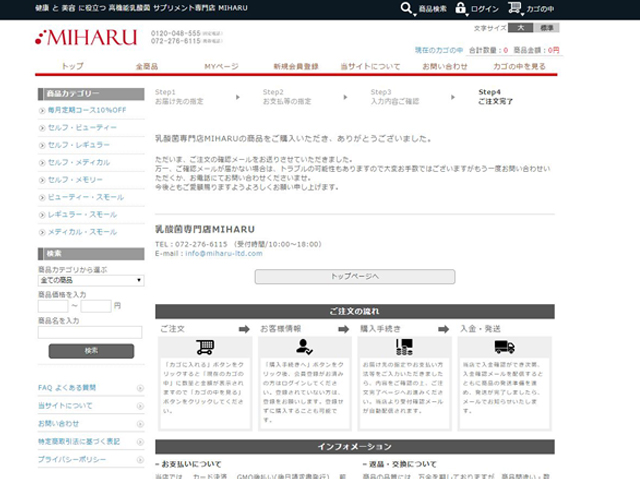Click the 検索 search button in sidebar

click(91, 351)
